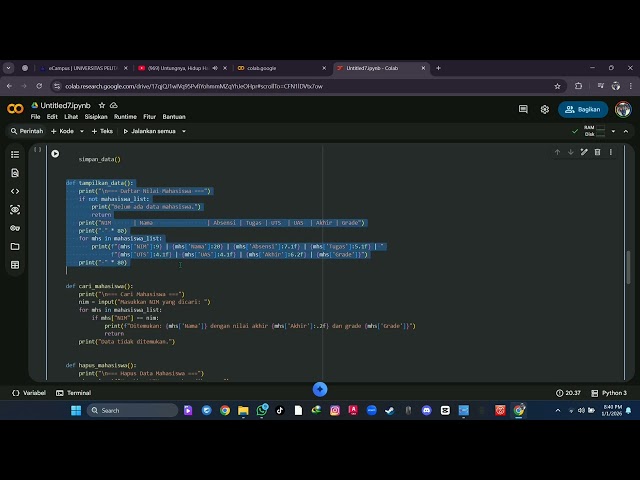Open the Sisipkan menu
Viewport: 640px width, 480px height.
[x=96, y=117]
